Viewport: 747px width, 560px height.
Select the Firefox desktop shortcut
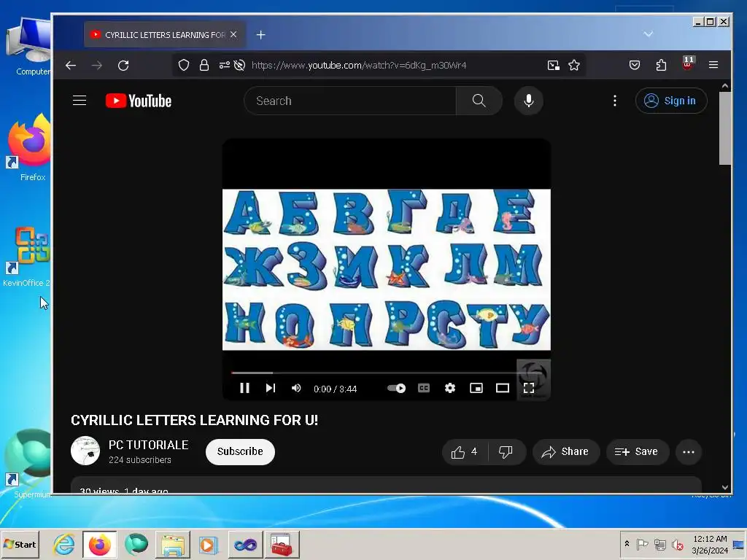[x=29, y=148]
